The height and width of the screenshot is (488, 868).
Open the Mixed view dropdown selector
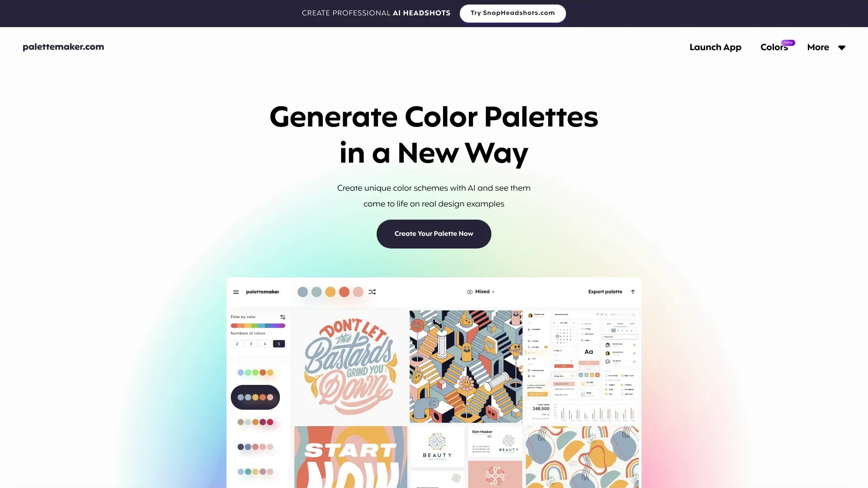tap(481, 291)
